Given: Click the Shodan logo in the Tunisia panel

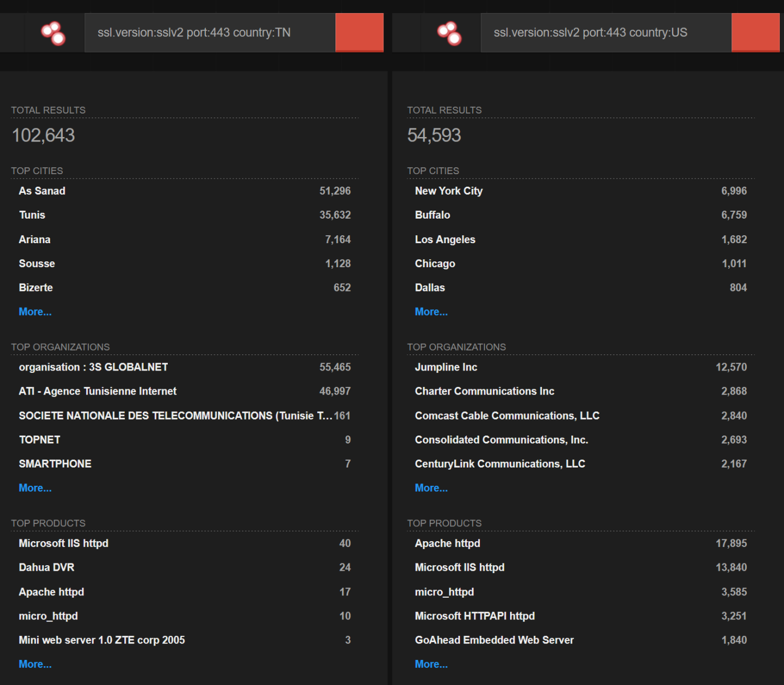Looking at the screenshot, I should [53, 33].
